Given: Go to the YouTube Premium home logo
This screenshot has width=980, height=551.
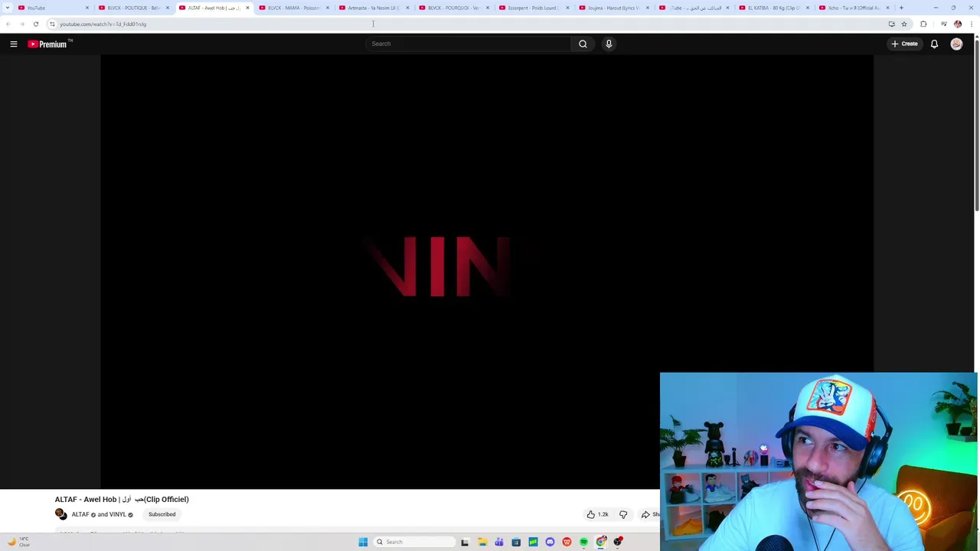Looking at the screenshot, I should pyautogui.click(x=50, y=44).
